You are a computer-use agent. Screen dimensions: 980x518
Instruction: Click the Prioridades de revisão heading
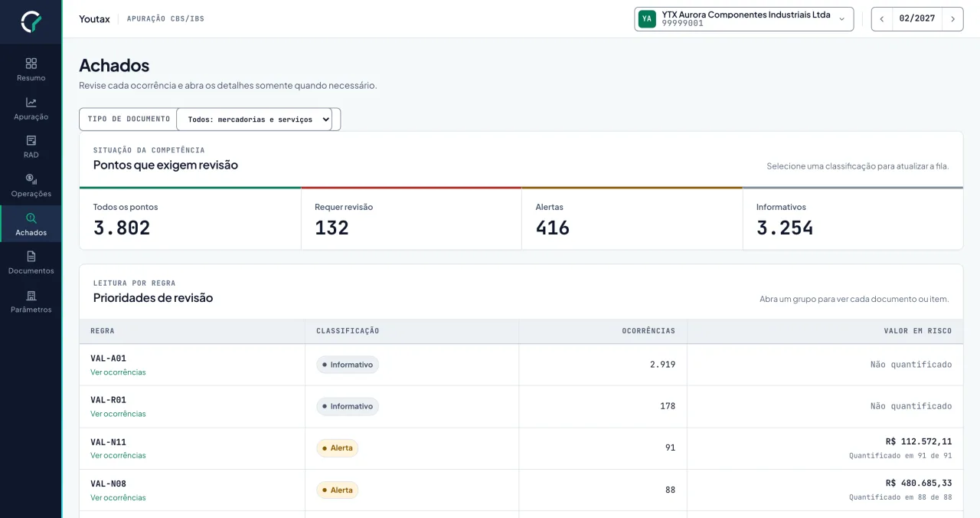(153, 297)
